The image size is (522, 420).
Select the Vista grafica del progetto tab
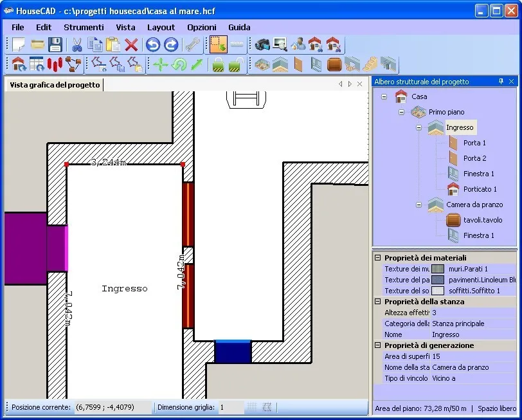(x=53, y=84)
